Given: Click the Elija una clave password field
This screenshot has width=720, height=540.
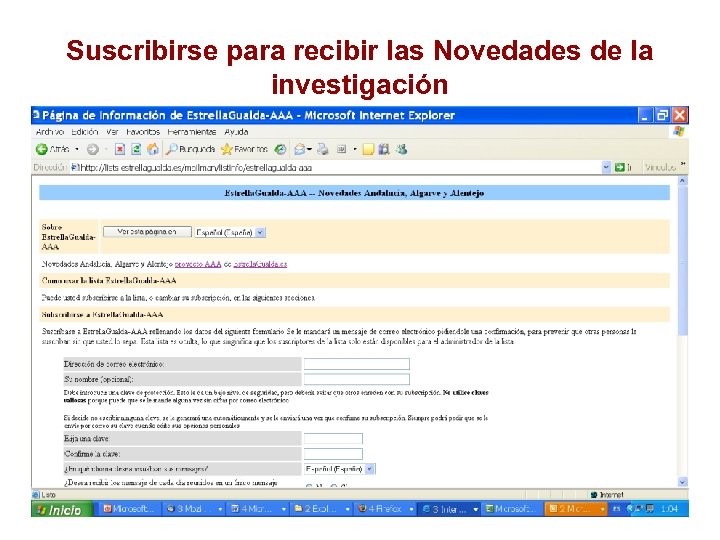Looking at the screenshot, I should (333, 439).
